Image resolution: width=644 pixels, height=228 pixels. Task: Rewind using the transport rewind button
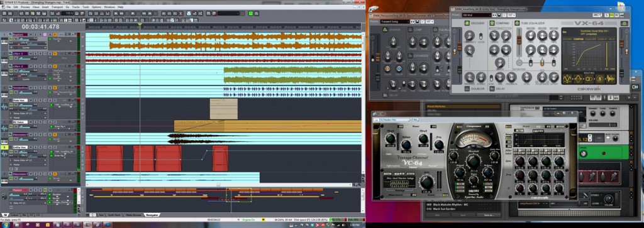[x=121, y=13]
